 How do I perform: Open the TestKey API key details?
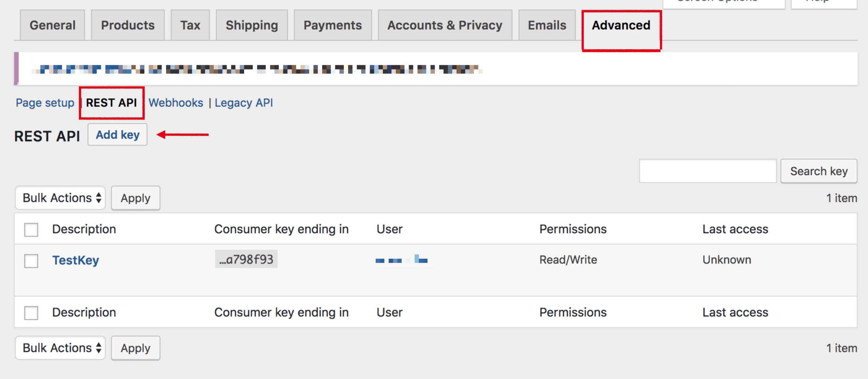pos(76,260)
